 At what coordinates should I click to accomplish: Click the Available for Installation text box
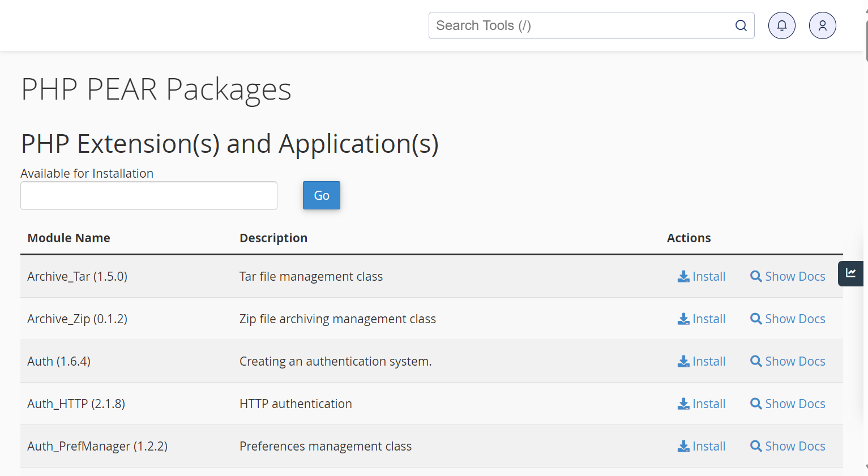[x=148, y=195]
